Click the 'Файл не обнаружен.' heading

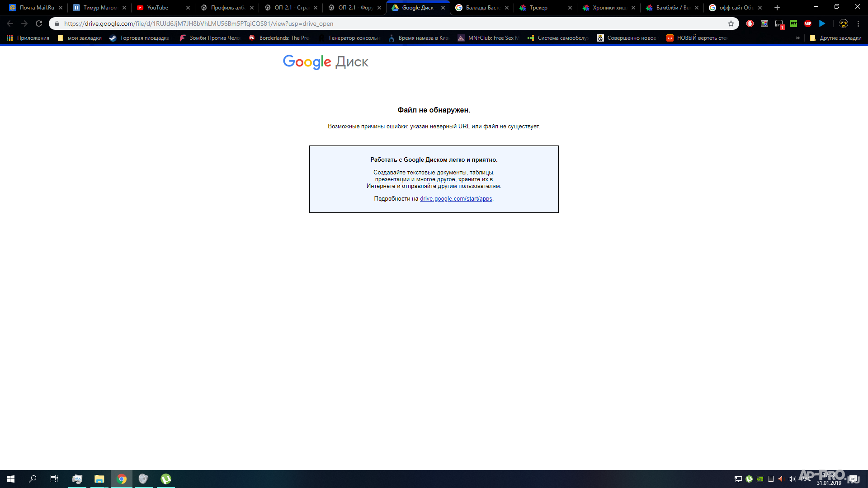434,110
